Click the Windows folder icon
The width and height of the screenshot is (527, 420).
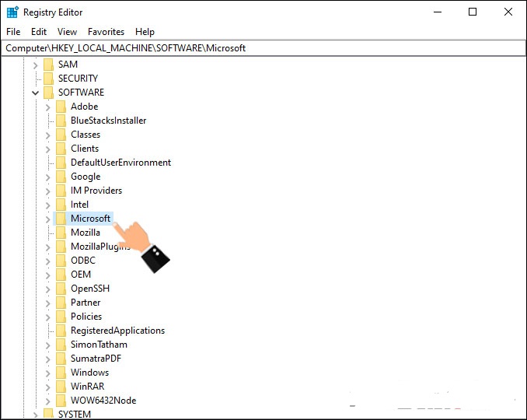61,373
